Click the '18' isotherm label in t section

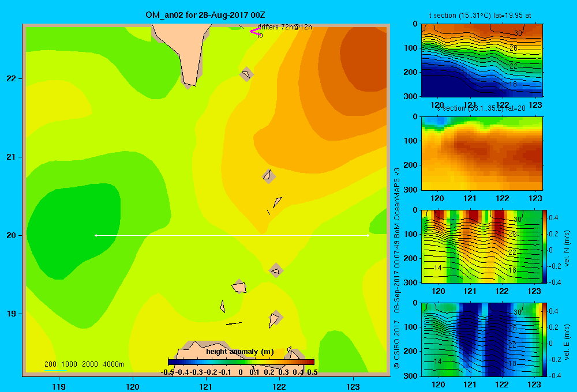(513, 84)
